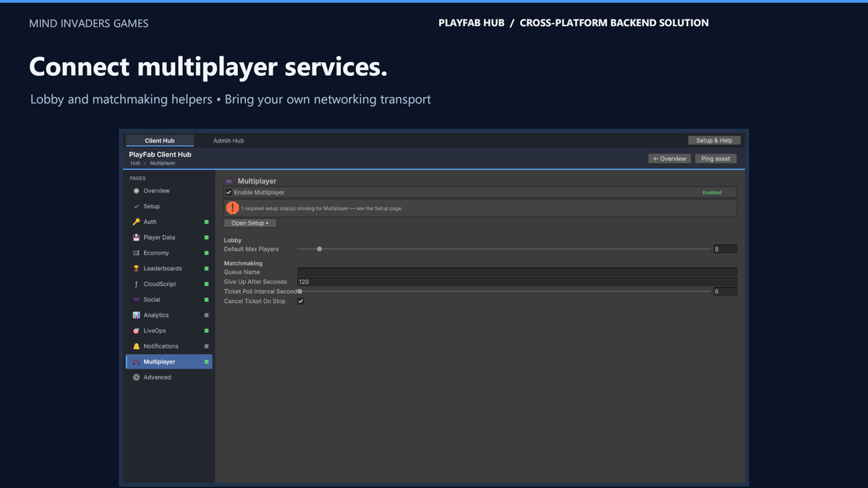Click the Setup & Help button
The height and width of the screenshot is (488, 868).
coord(714,140)
